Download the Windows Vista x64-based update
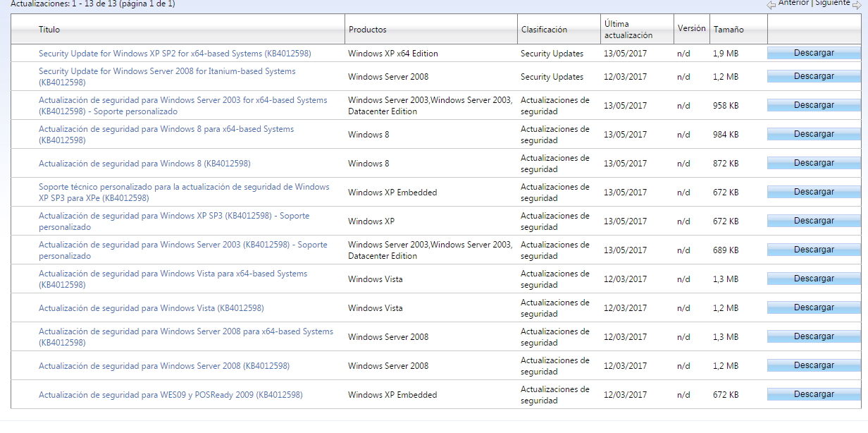This screenshot has height=433, width=868. click(813, 279)
